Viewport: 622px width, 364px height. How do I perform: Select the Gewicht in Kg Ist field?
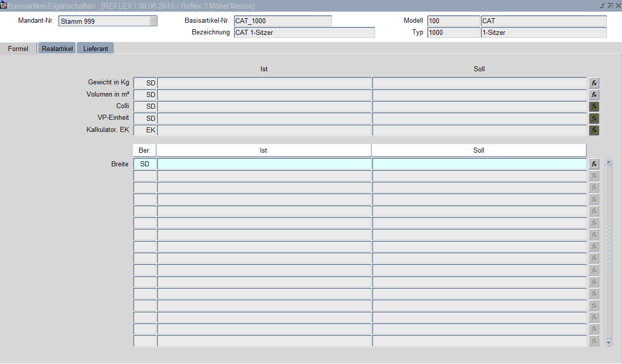tap(264, 83)
